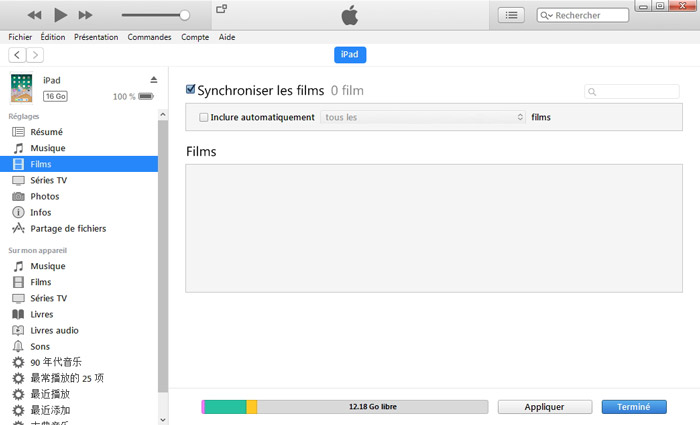
Task: Uncheck Synchroniser les films checkbox
Action: (x=191, y=89)
